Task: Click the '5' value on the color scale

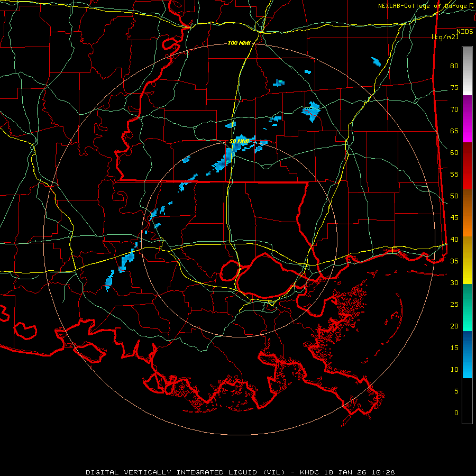Action: tap(456, 391)
